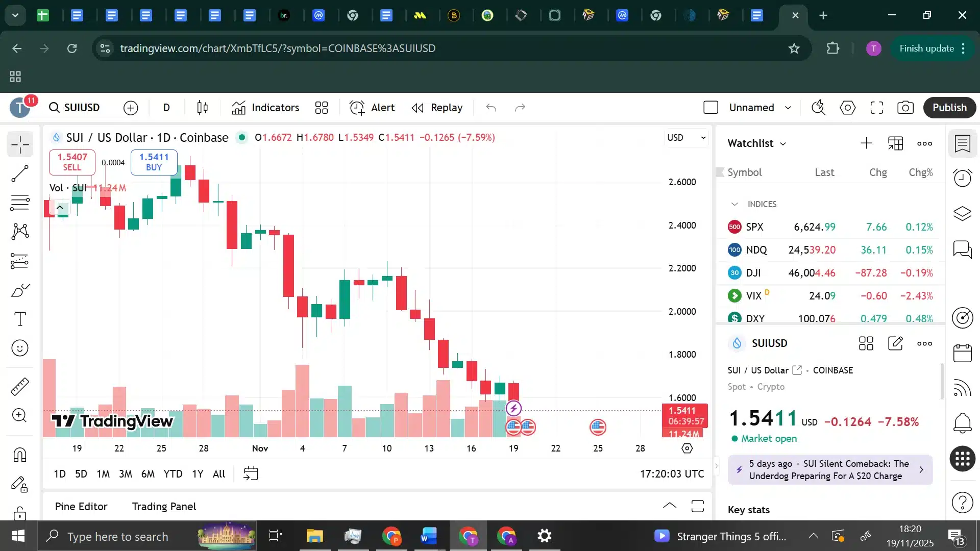Open the SUI Silent Comeback news story
The height and width of the screenshot is (551, 980).
click(x=829, y=469)
